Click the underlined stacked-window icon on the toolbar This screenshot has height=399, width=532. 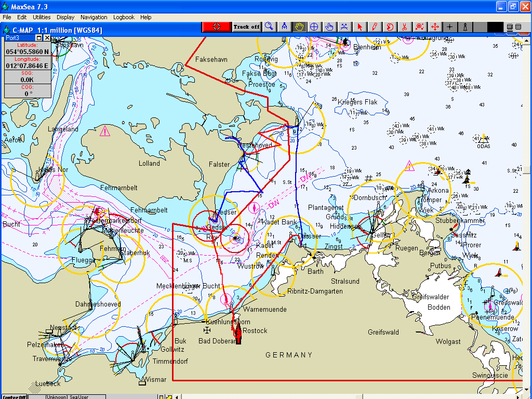click(x=509, y=27)
